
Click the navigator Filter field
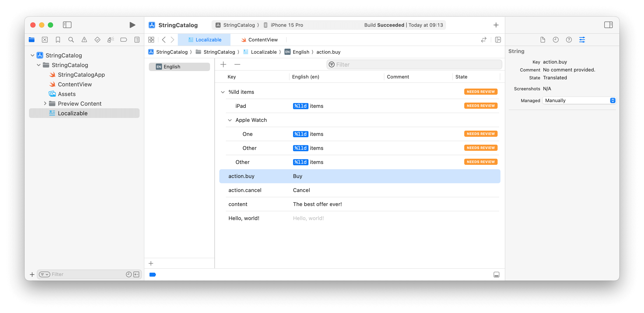(x=89, y=274)
